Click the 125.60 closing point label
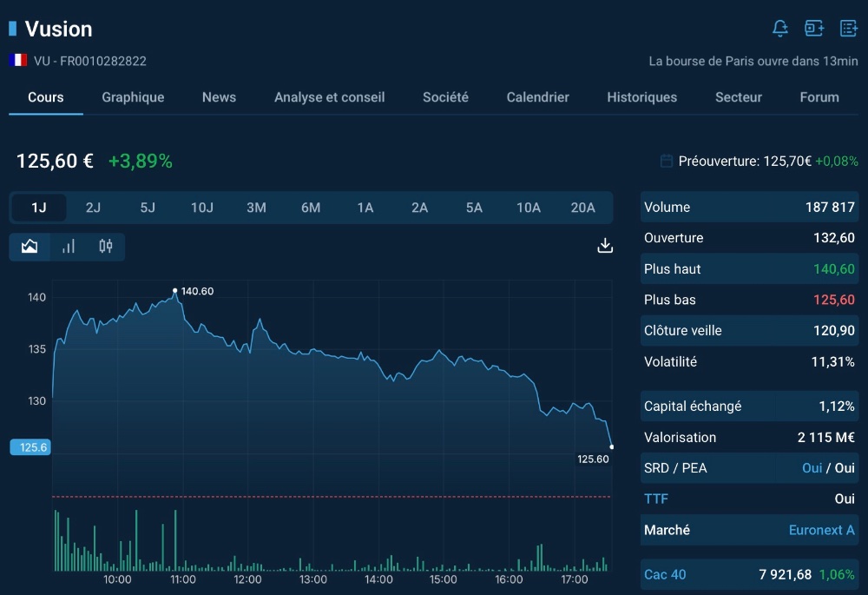The image size is (868, 595). (x=593, y=459)
